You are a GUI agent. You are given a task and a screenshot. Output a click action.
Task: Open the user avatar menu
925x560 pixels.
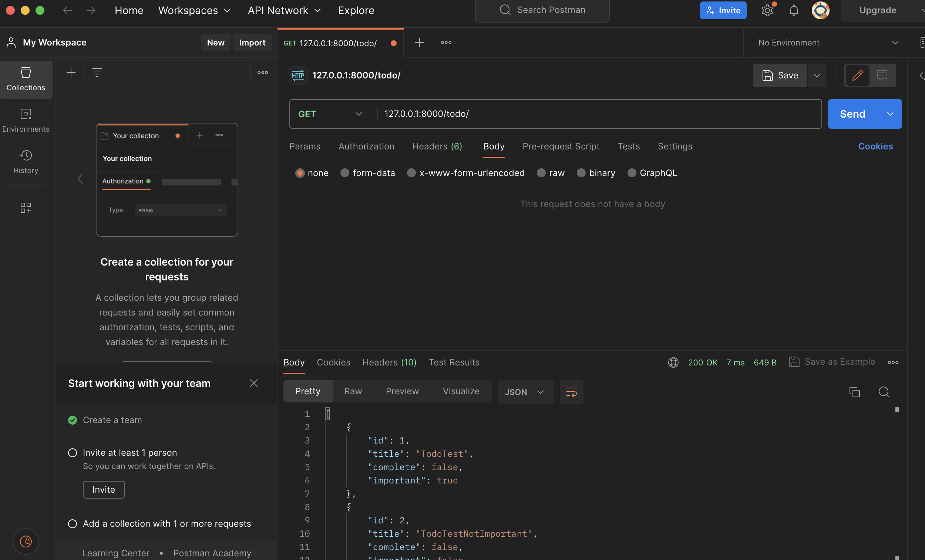(x=820, y=10)
